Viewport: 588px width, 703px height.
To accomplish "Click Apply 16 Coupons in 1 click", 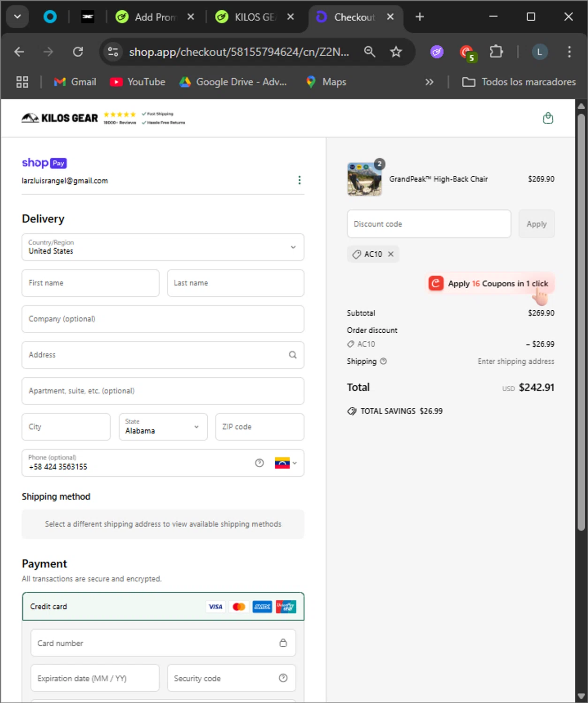I will pyautogui.click(x=490, y=284).
